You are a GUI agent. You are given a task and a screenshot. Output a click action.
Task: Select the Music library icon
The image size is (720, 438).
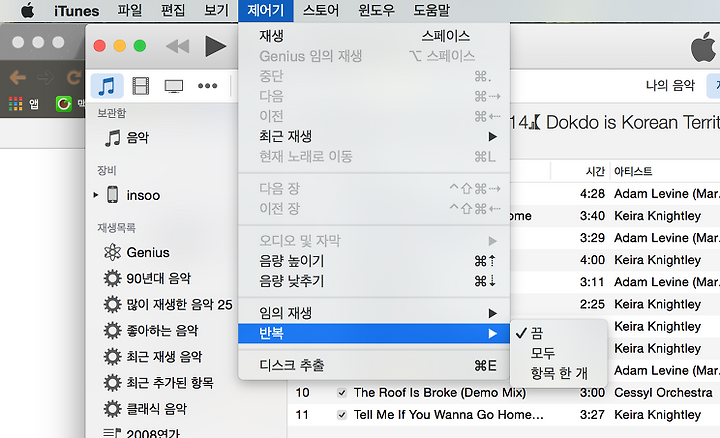107,86
